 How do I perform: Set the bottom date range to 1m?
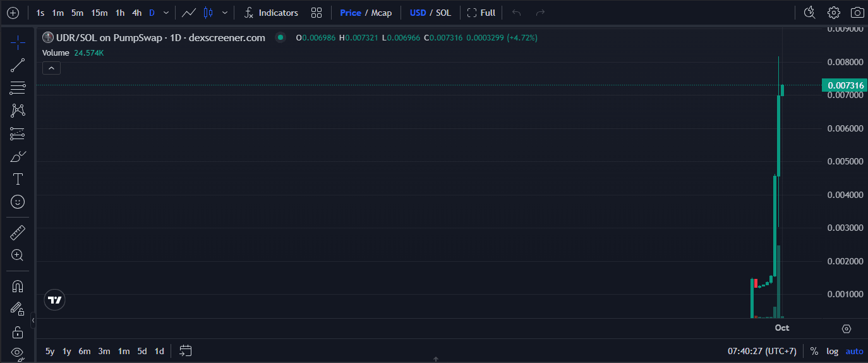point(124,351)
